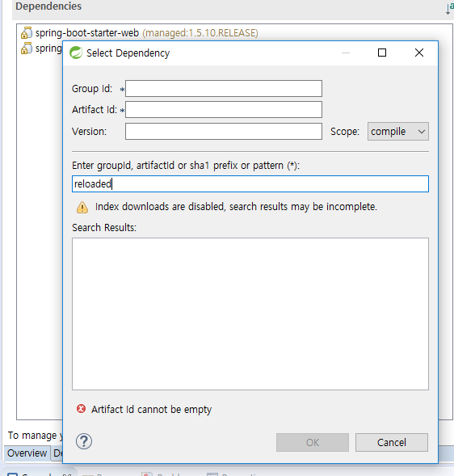Open the Scope dropdown showing compile
Screen dimensions: 454x476
click(x=398, y=132)
